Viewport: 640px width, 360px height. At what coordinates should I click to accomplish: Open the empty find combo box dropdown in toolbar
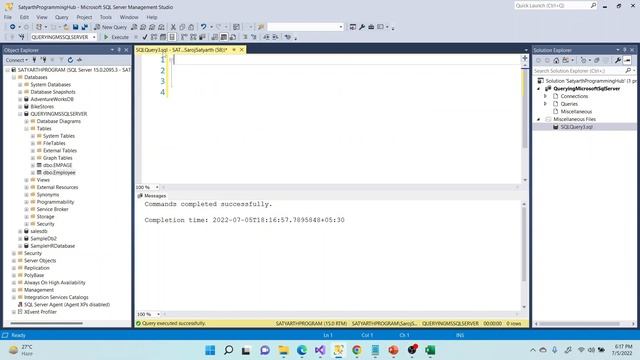[x=341, y=27]
